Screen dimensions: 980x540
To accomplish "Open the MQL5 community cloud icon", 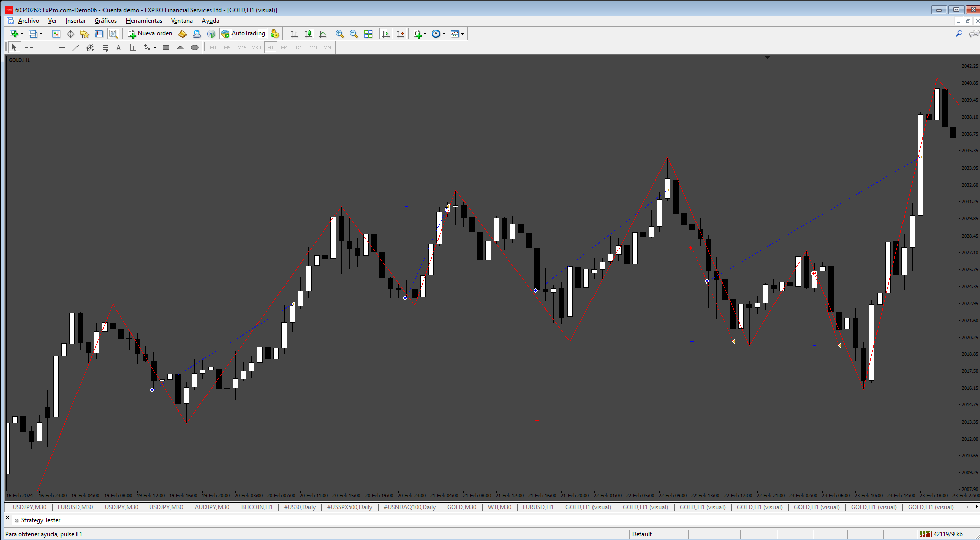I will coord(197,34).
